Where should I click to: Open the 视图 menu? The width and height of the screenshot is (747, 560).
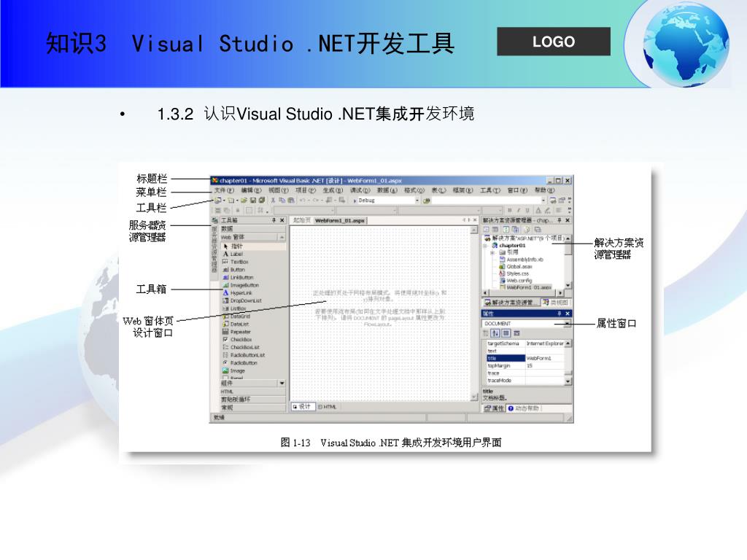pos(278,190)
